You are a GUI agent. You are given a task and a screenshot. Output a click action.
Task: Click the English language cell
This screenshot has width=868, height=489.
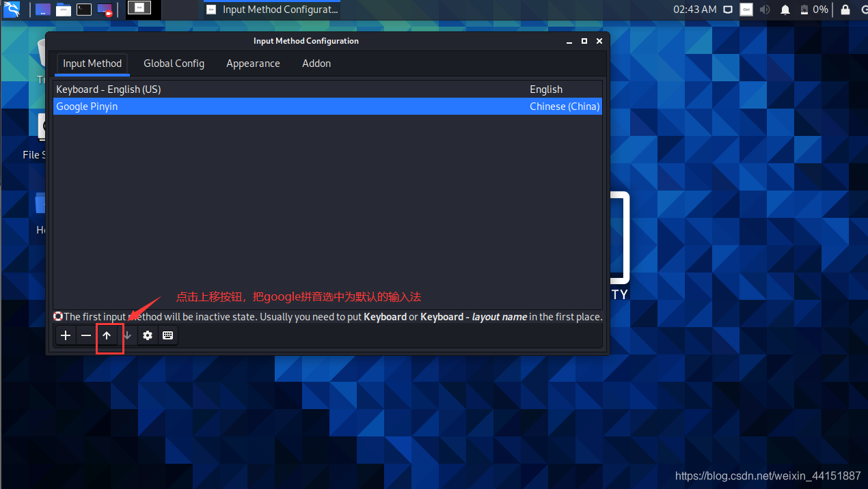(546, 89)
